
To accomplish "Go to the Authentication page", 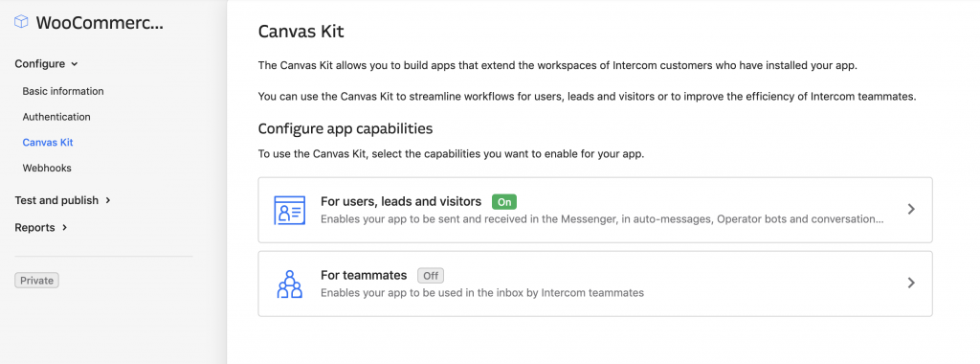I will point(56,117).
